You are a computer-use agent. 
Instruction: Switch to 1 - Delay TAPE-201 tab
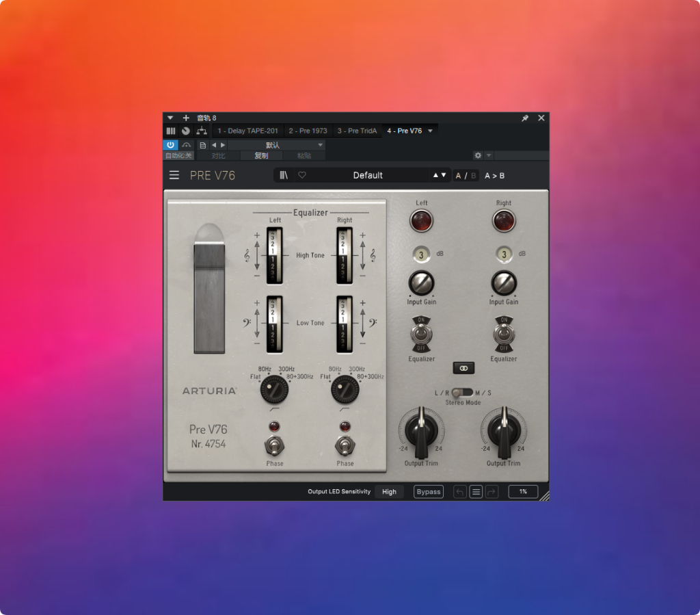pyautogui.click(x=247, y=131)
